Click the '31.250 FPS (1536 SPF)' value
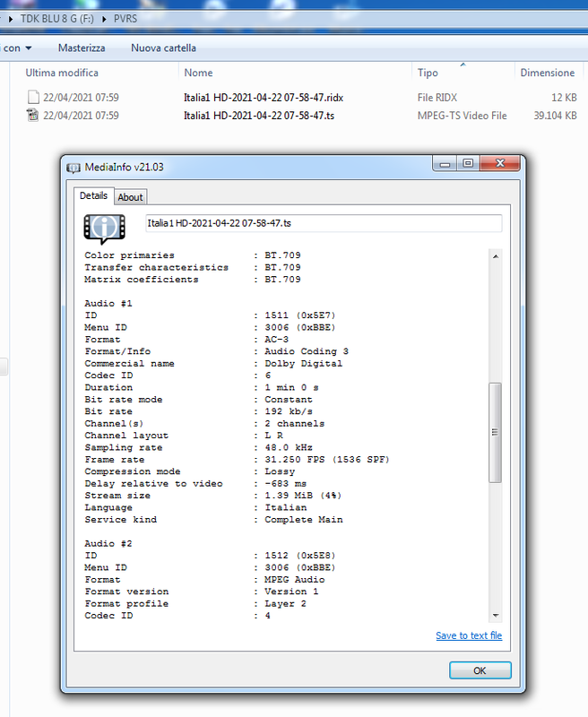This screenshot has height=717, width=588. [327, 459]
